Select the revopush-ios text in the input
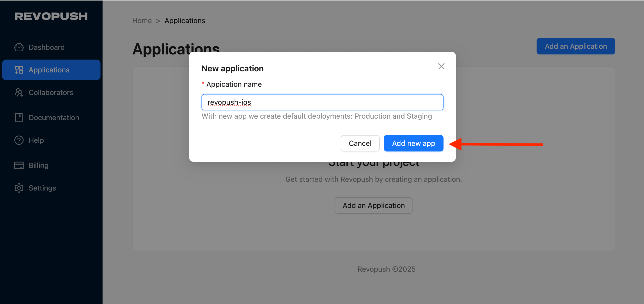Viewport: 644px width, 304px height. pos(229,102)
